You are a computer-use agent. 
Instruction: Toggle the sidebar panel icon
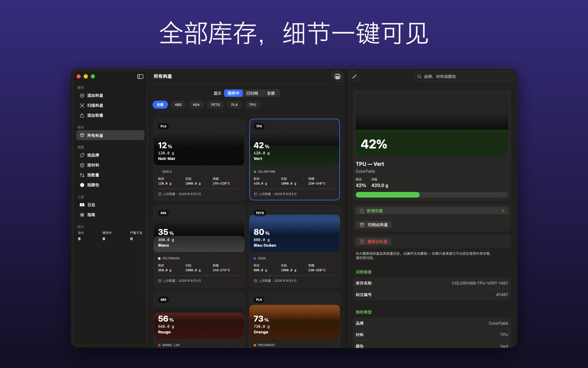tap(140, 77)
